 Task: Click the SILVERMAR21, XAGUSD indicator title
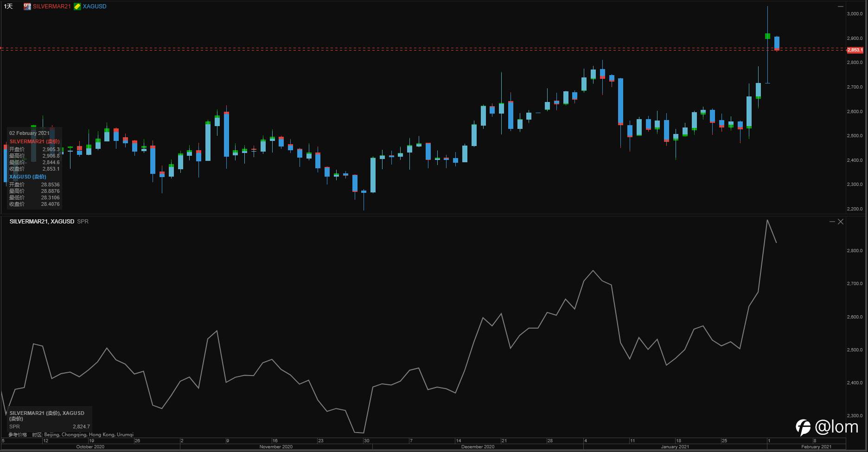42,222
